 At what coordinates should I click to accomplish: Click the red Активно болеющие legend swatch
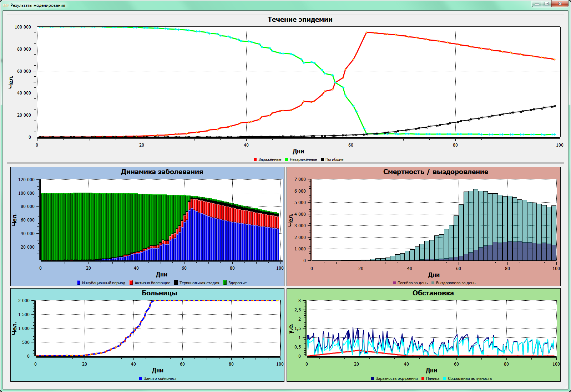pos(131,283)
